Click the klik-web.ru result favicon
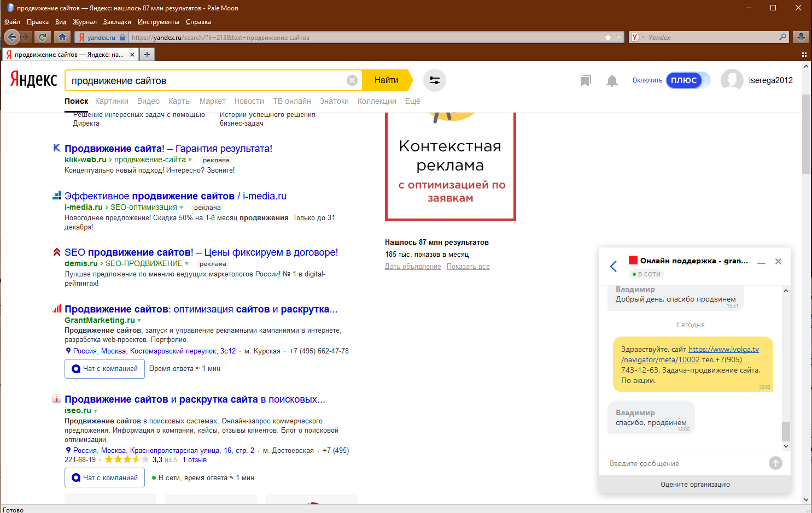The height and width of the screenshot is (513, 812). click(x=56, y=148)
